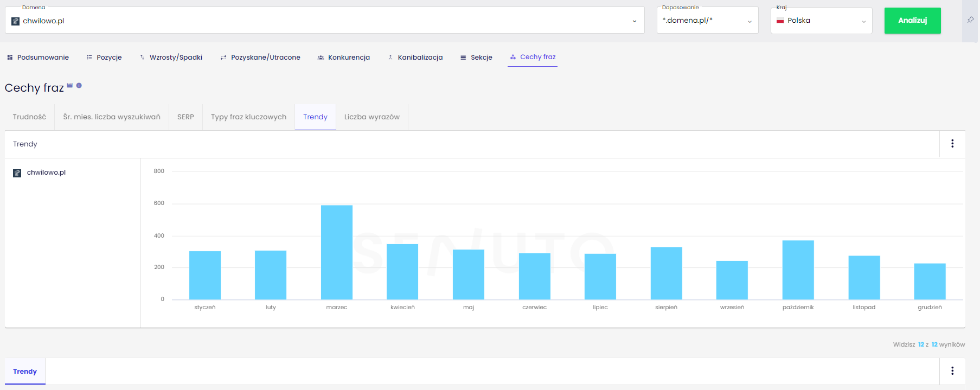Click the 'wrzesień' axis label
This screenshot has width=980, height=390.
[x=732, y=308]
